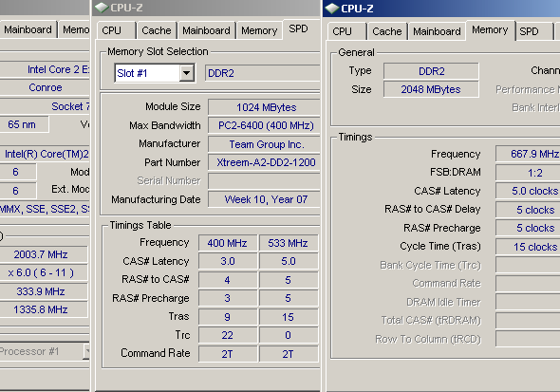Click Socket package value in left window
Image resolution: width=560 pixels, height=392 pixels.
pyautogui.click(x=45, y=106)
